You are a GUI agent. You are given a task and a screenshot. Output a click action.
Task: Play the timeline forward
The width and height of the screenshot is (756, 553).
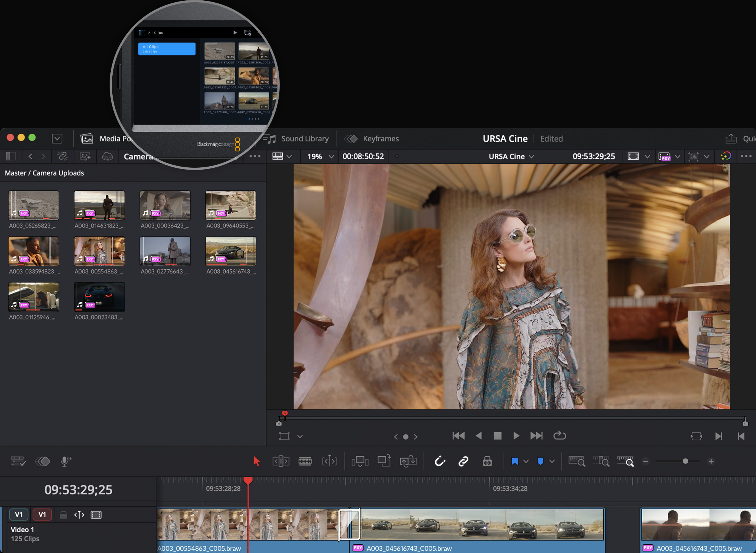pyautogui.click(x=516, y=436)
